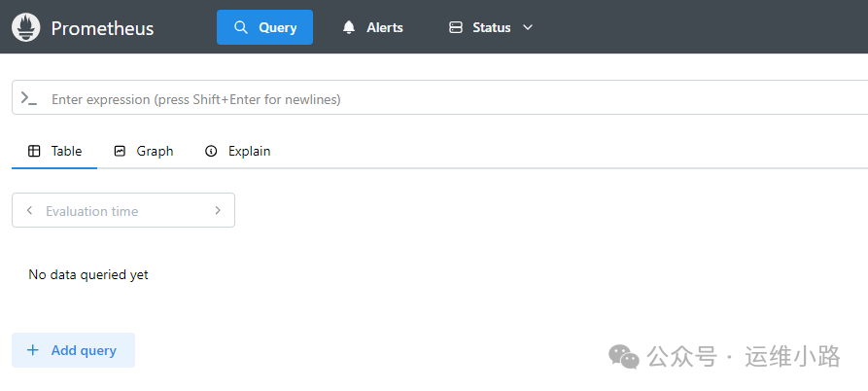Switch to the Graph tab
Image resolution: width=868 pixels, height=391 pixels.
pyautogui.click(x=144, y=151)
